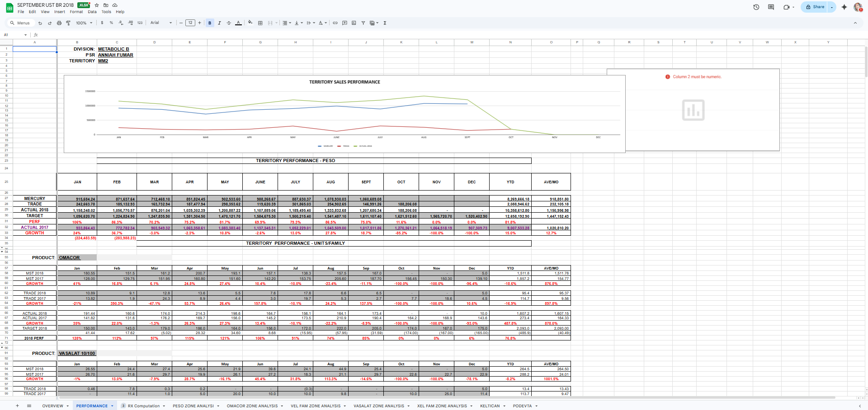Activate the Paint format roller tool
Image resolution: width=868 pixels, height=410 pixels.
click(68, 23)
